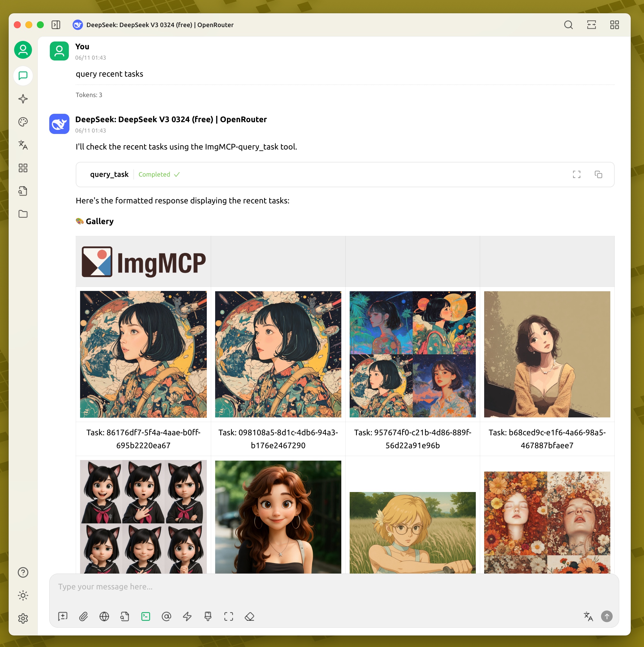Viewport: 644px width, 647px height.
Task: Click the eraser clear topic icon
Action: click(x=249, y=616)
